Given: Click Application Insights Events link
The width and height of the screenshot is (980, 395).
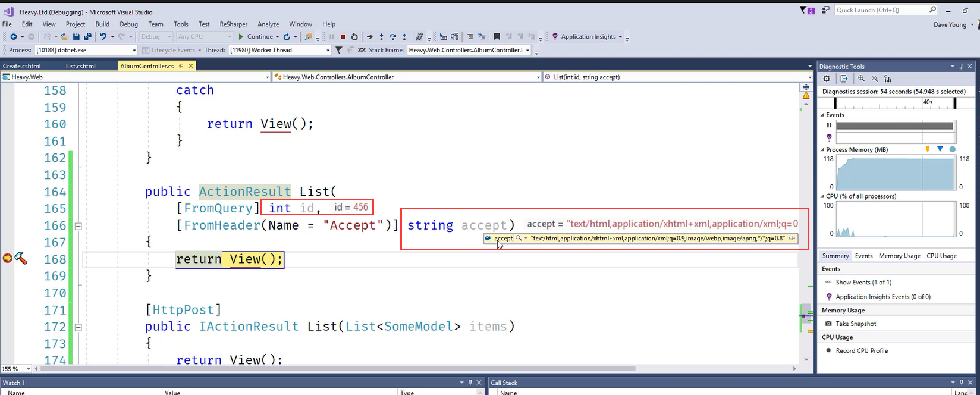Looking at the screenshot, I should (883, 297).
